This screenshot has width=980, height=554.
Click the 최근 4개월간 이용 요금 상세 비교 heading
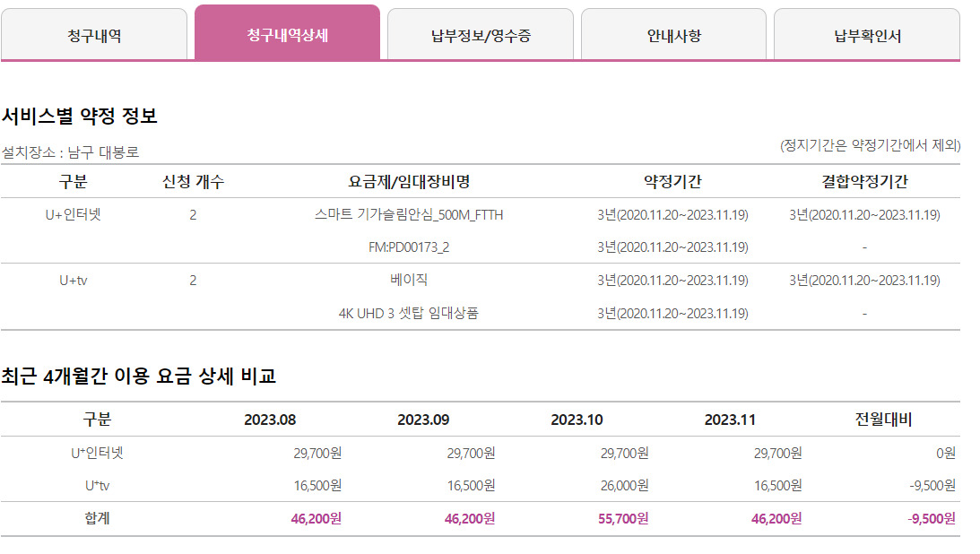click(138, 377)
